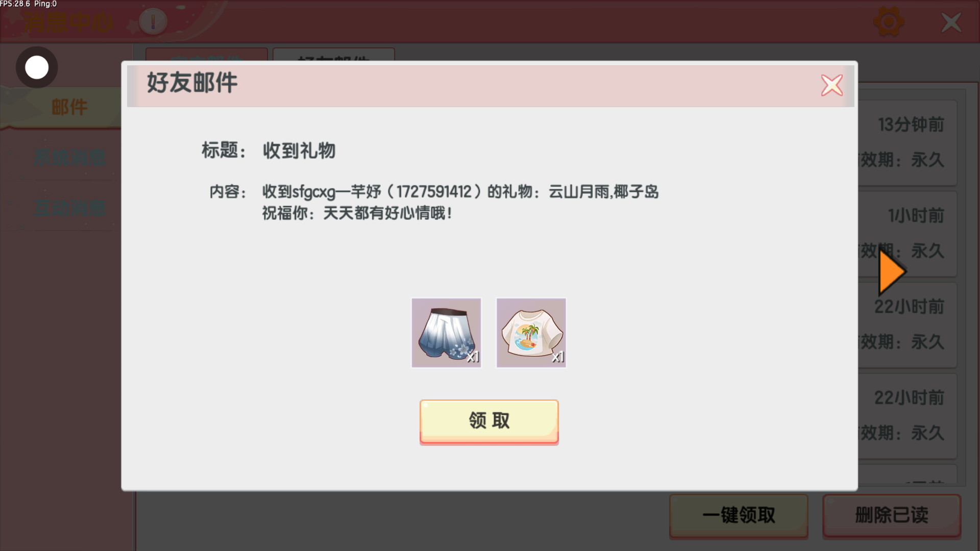Select the palm tree T-shirt gift item

click(x=531, y=333)
